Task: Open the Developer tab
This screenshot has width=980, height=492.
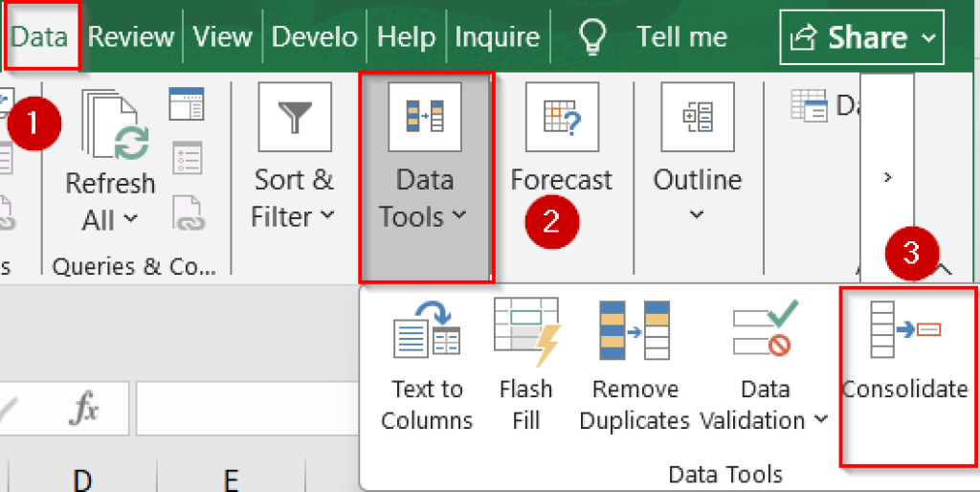Action: pos(314,37)
